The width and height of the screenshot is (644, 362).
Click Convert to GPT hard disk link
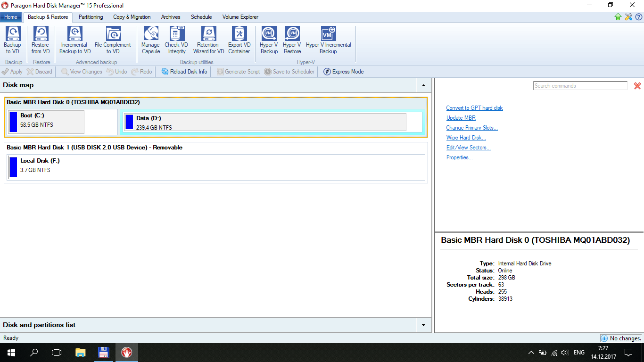[x=475, y=108]
